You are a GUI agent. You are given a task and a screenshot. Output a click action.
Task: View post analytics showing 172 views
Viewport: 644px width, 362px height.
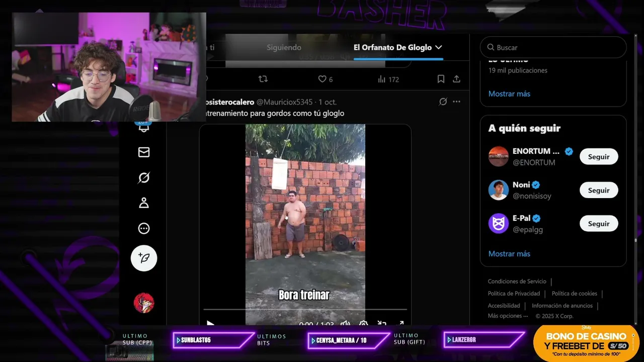pos(388,79)
